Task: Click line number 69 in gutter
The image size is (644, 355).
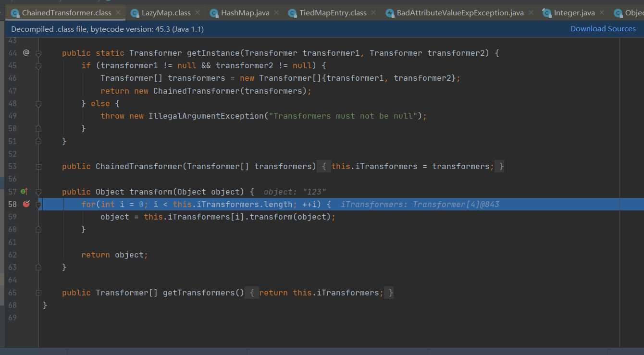Action: (x=12, y=318)
